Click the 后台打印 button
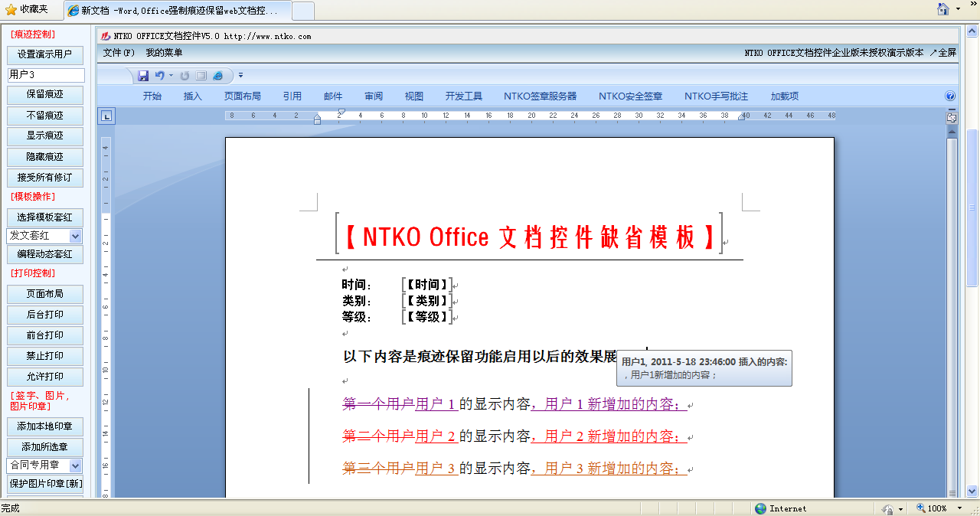 click(45, 315)
